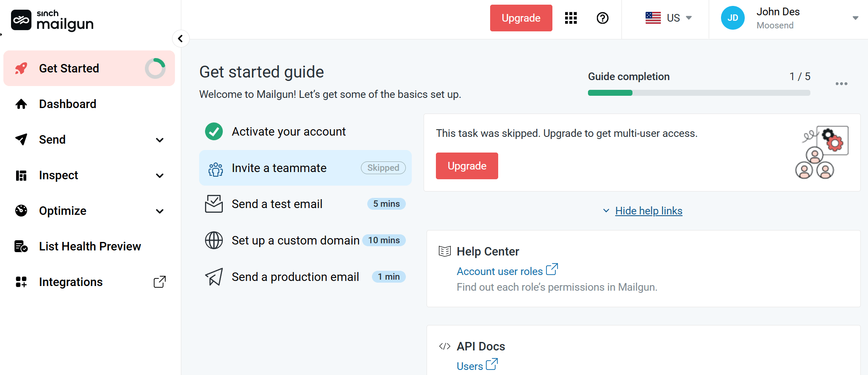This screenshot has height=375, width=868.
Task: Select Send in the sidebar
Action: pyautogui.click(x=89, y=139)
